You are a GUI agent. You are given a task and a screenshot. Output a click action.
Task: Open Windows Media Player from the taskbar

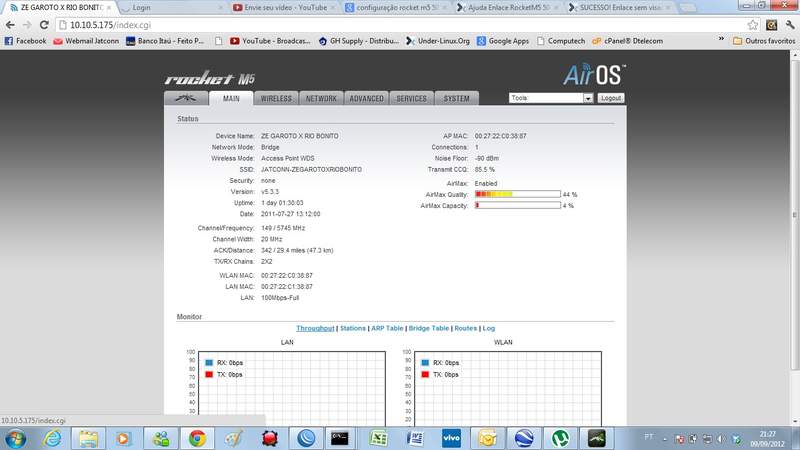[x=123, y=439]
